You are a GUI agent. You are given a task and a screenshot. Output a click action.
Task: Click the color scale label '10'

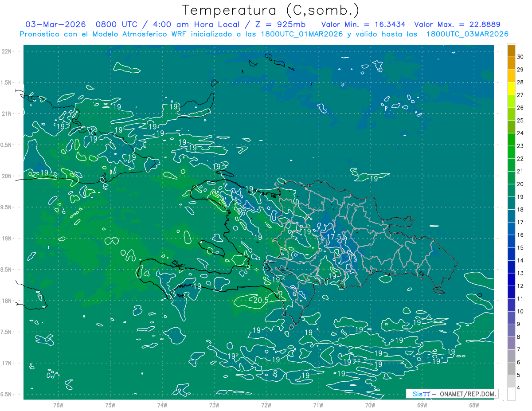(x=520, y=311)
